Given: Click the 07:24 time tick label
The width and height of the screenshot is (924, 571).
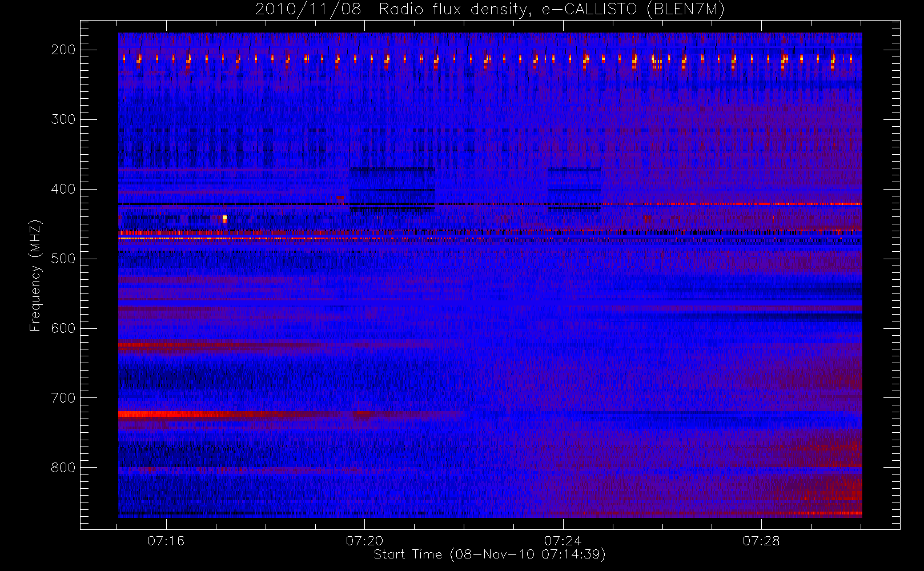Looking at the screenshot, I should (x=563, y=541).
